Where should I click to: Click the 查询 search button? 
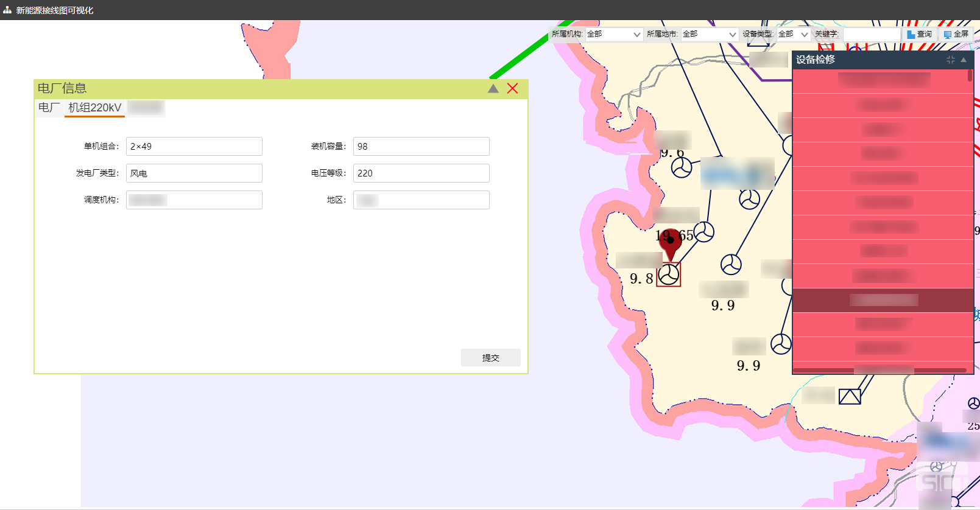(919, 35)
